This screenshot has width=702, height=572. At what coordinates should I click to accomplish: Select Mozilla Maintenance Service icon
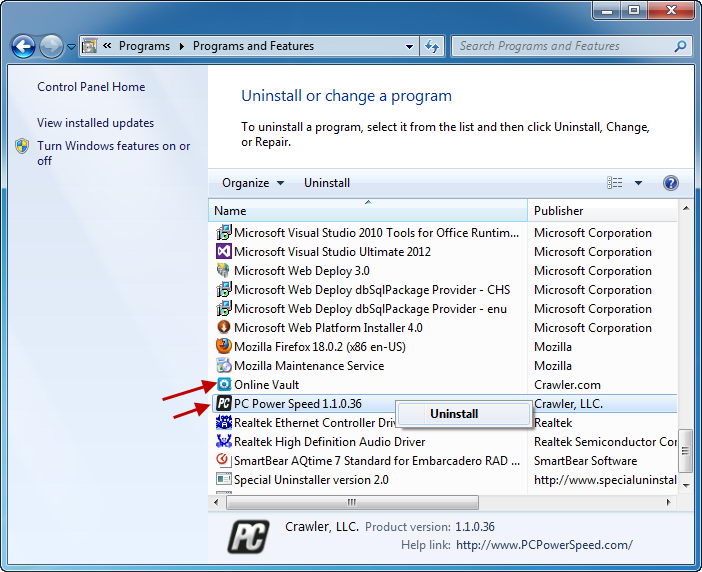coord(223,366)
